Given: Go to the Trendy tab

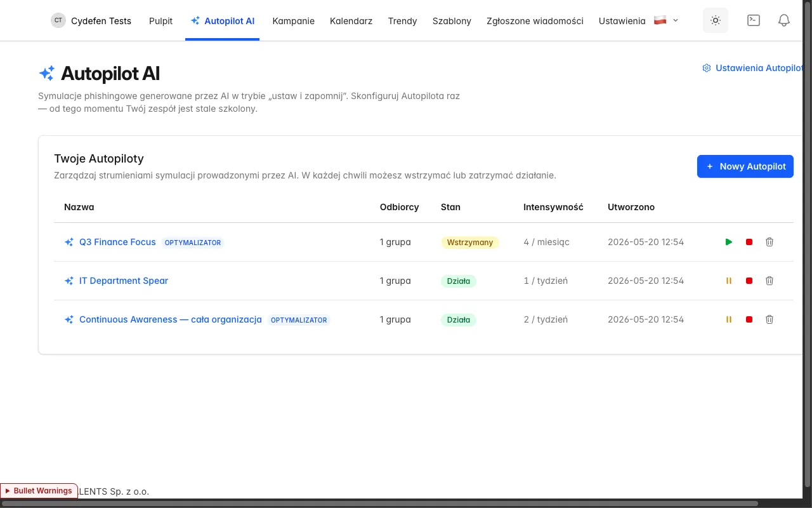Looking at the screenshot, I should pyautogui.click(x=403, y=21).
